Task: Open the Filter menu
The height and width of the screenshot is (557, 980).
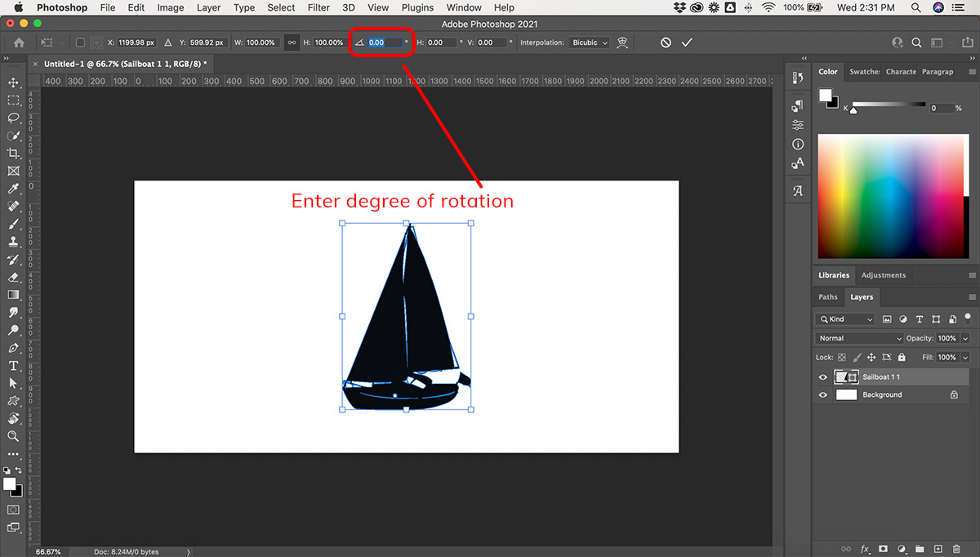Action: pyautogui.click(x=318, y=7)
